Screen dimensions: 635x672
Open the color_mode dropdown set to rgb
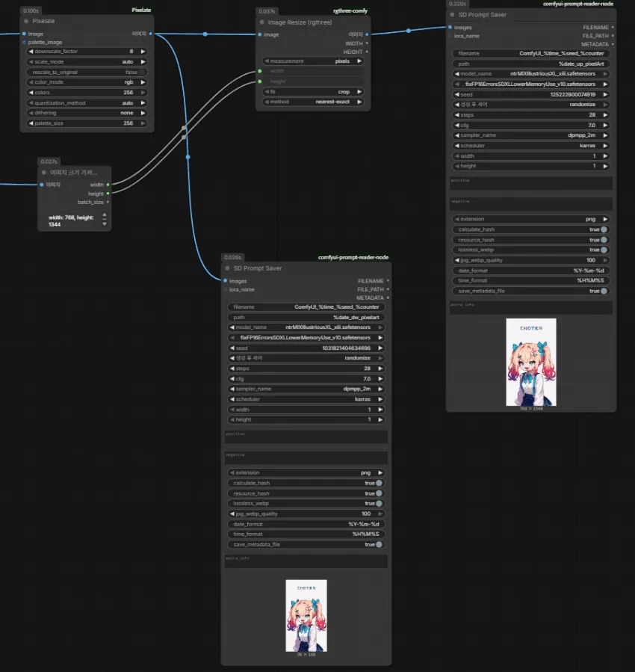coord(87,82)
